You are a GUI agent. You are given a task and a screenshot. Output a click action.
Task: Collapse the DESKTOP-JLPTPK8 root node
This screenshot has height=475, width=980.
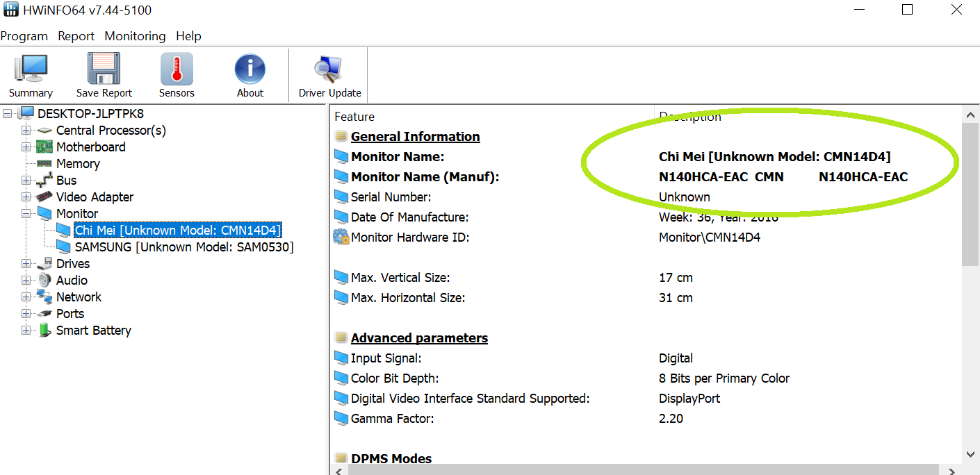8,114
